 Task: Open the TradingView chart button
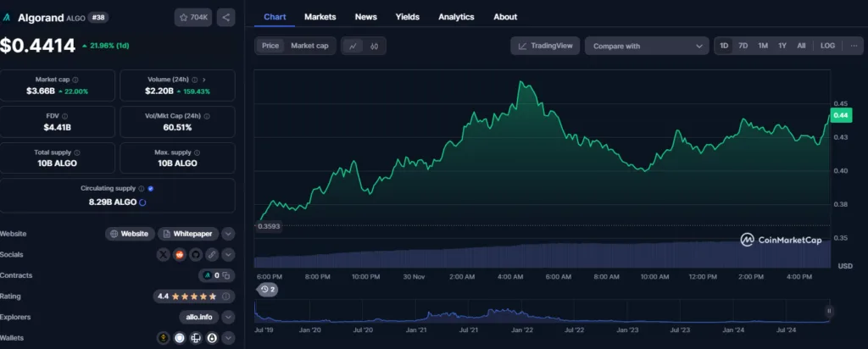pyautogui.click(x=545, y=46)
